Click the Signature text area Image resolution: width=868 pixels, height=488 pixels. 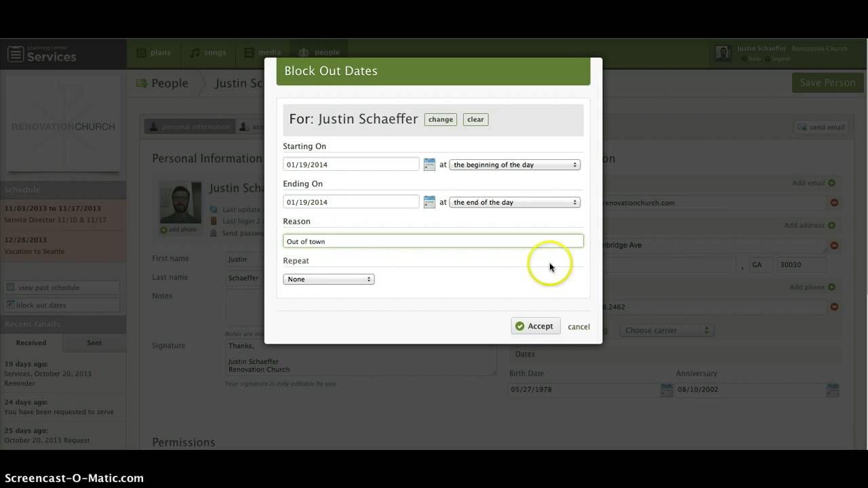361,357
